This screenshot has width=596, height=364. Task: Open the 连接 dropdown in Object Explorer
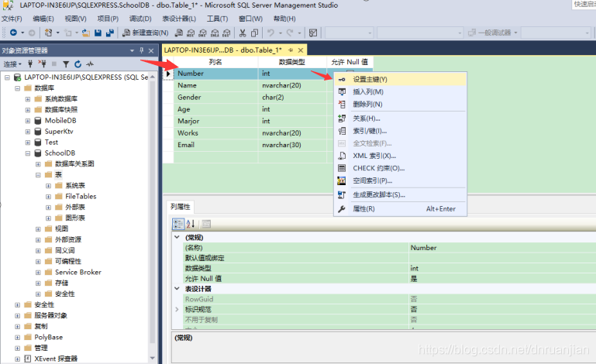(x=12, y=64)
